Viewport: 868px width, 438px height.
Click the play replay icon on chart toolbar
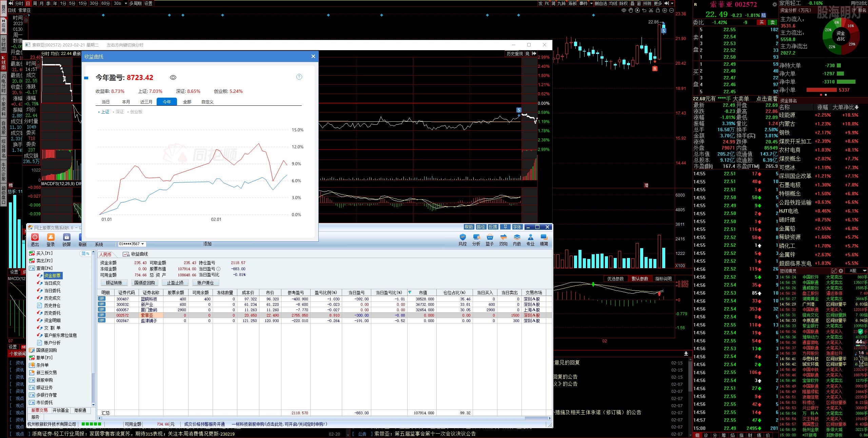click(x=637, y=10)
